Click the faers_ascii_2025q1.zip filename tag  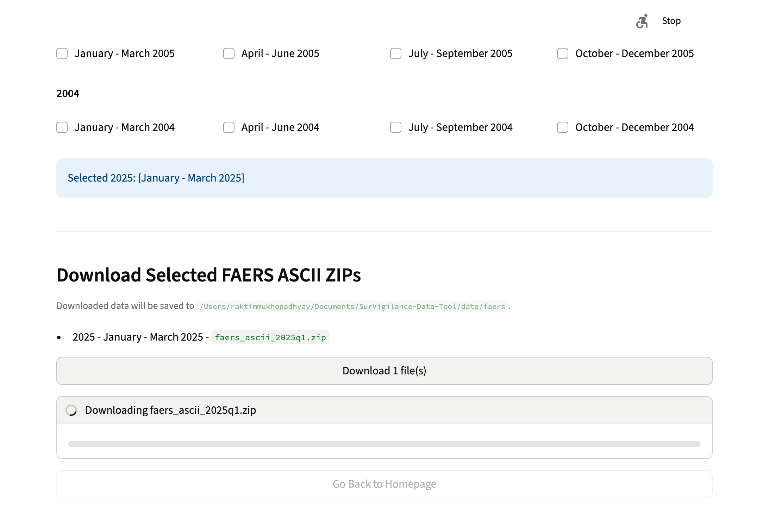pyautogui.click(x=270, y=337)
